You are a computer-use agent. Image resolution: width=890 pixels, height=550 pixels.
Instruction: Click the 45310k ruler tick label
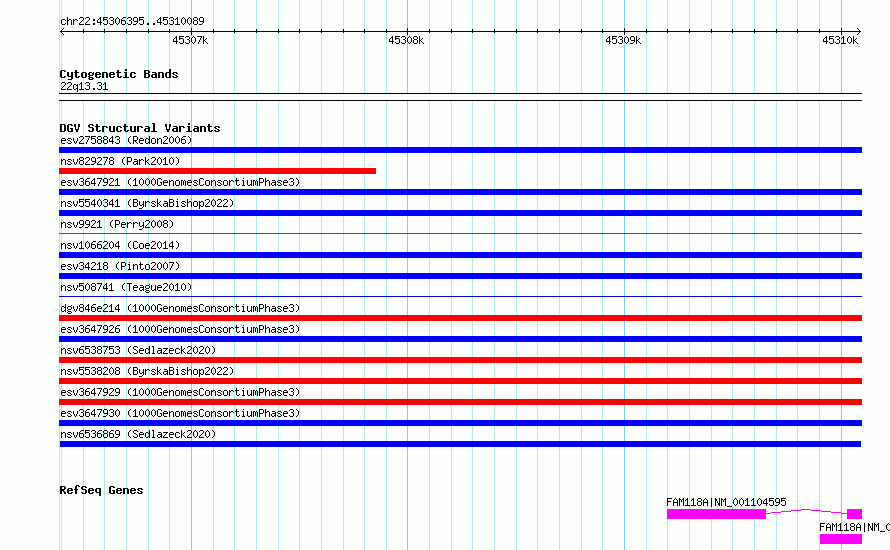pyautogui.click(x=840, y=40)
